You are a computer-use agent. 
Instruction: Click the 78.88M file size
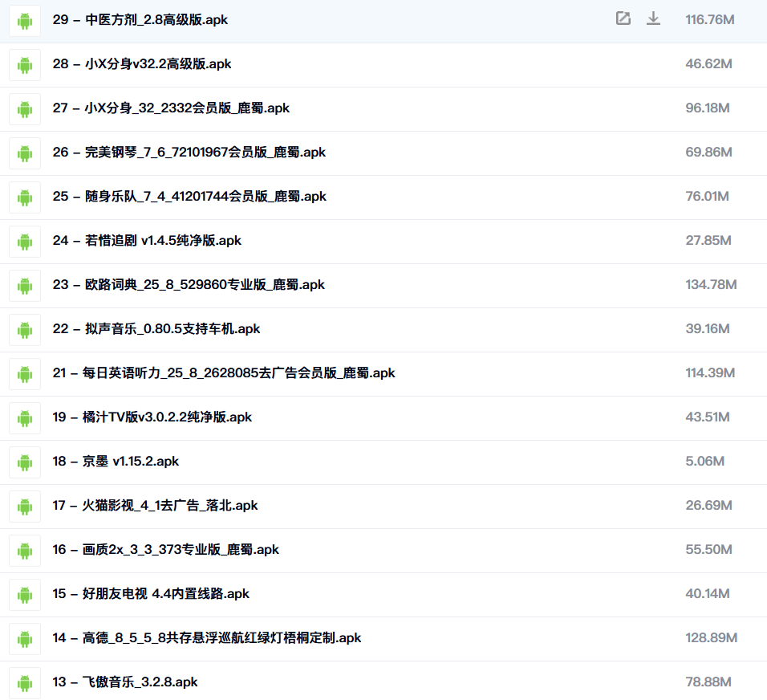[708, 682]
